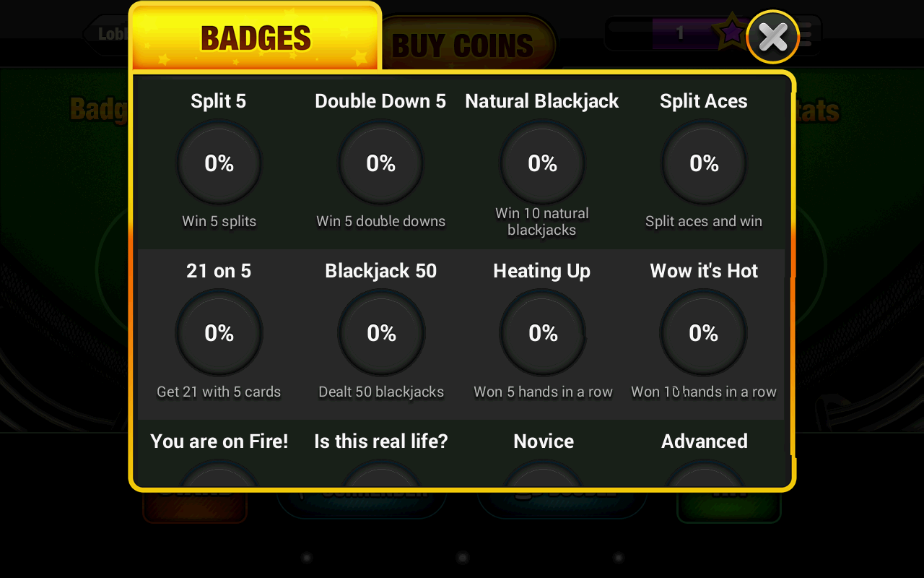Click the Win 10 natural blackjacks description
This screenshot has width=924, height=578.
(542, 222)
